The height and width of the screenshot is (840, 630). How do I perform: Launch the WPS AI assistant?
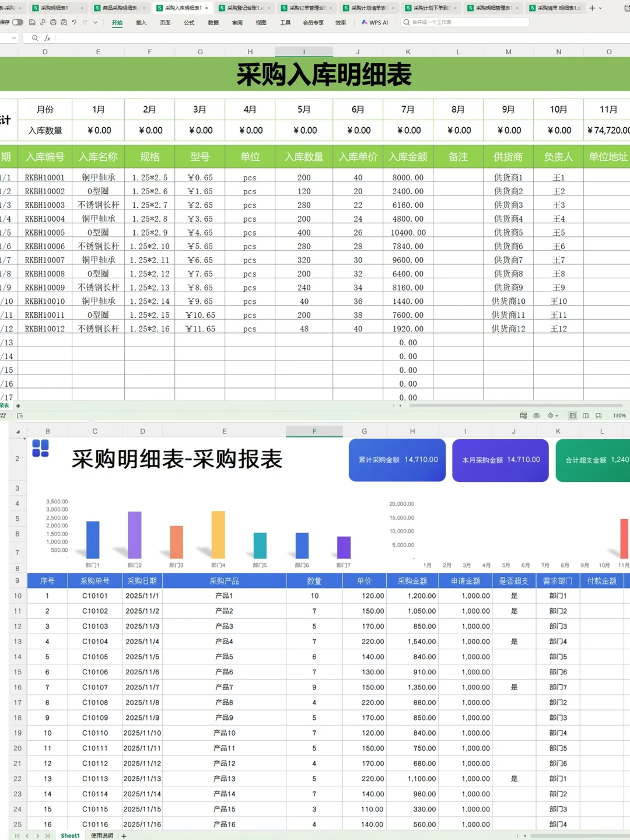374,23
